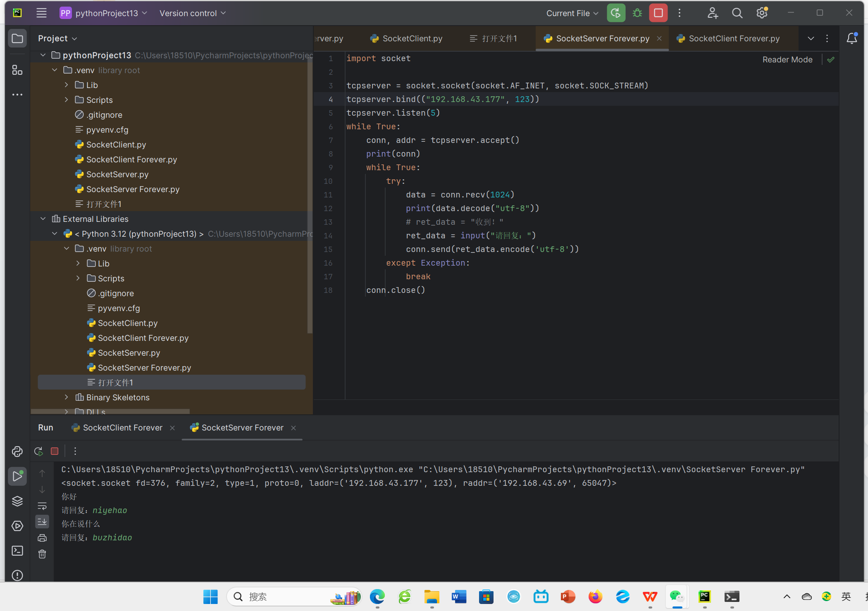Collapse the External Libraries node
This screenshot has height=611, width=868.
43,219
